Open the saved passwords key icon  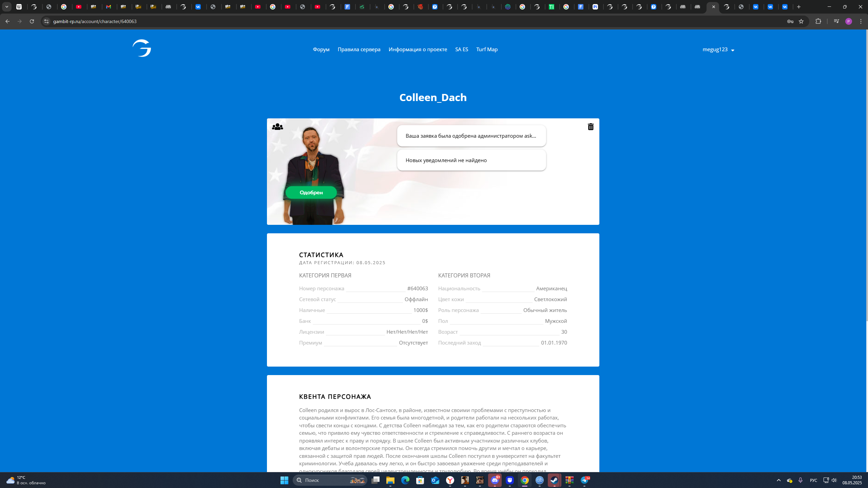click(790, 21)
